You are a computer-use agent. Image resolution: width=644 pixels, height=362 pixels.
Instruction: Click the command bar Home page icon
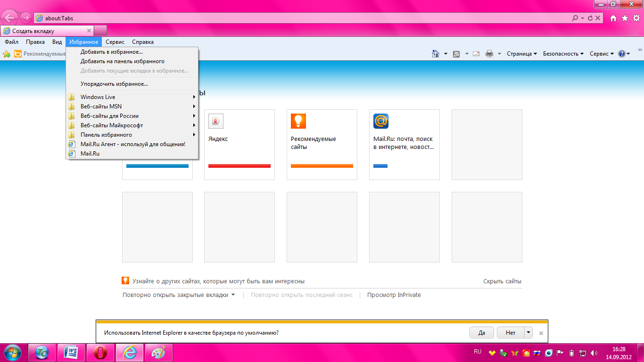tap(436, 54)
